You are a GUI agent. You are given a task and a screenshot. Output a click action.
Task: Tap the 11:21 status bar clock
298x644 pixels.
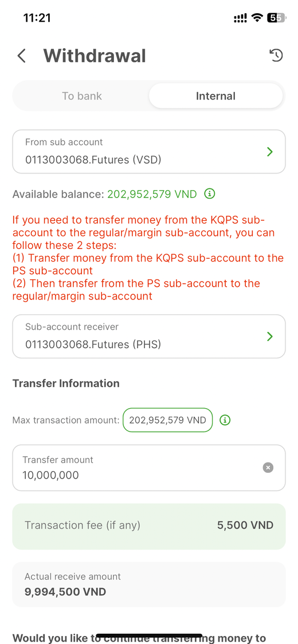(37, 18)
